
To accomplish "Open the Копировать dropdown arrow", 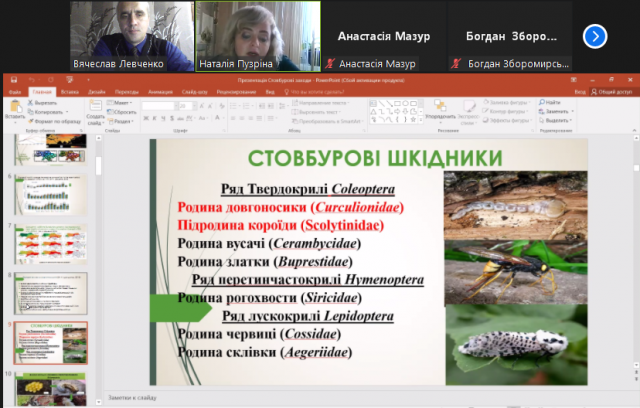I will (67, 112).
